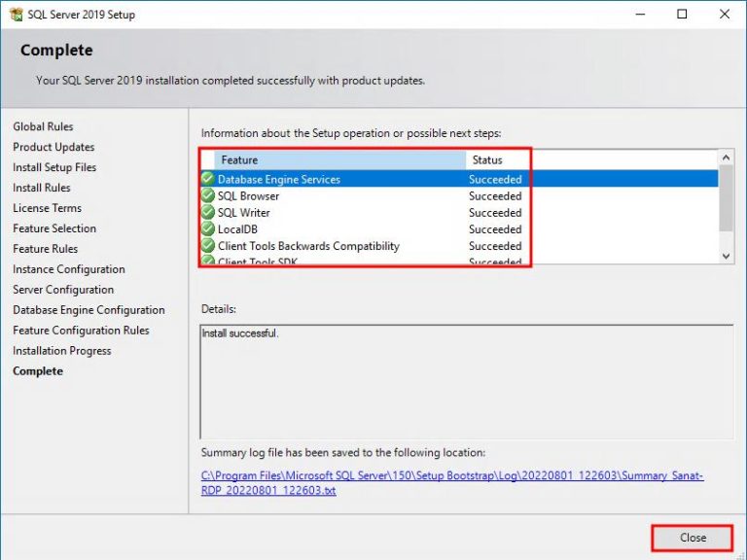
Task: Click the green check icon next to LocalDB
Action: (207, 229)
